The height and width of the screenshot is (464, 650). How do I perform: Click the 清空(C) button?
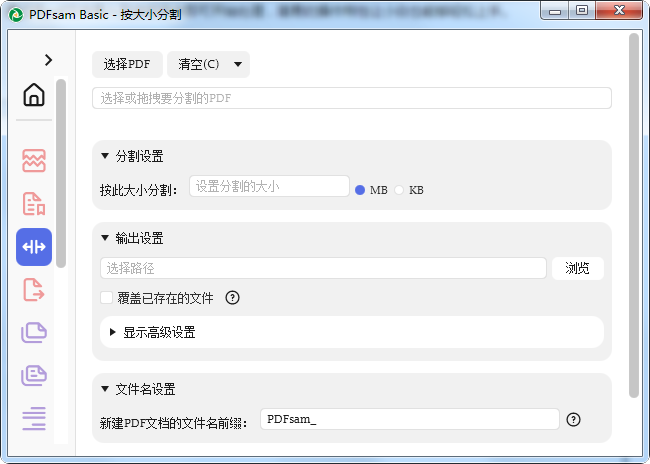point(198,64)
